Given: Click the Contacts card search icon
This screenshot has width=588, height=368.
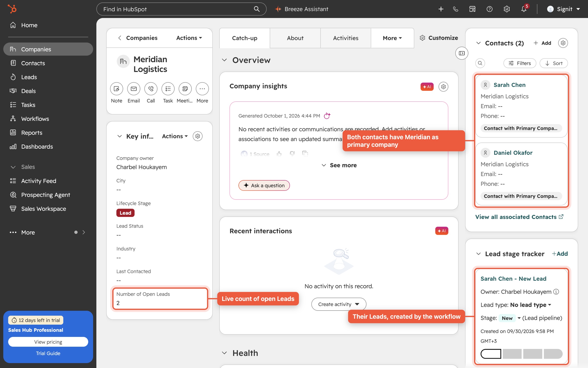Looking at the screenshot, I should tap(480, 63).
